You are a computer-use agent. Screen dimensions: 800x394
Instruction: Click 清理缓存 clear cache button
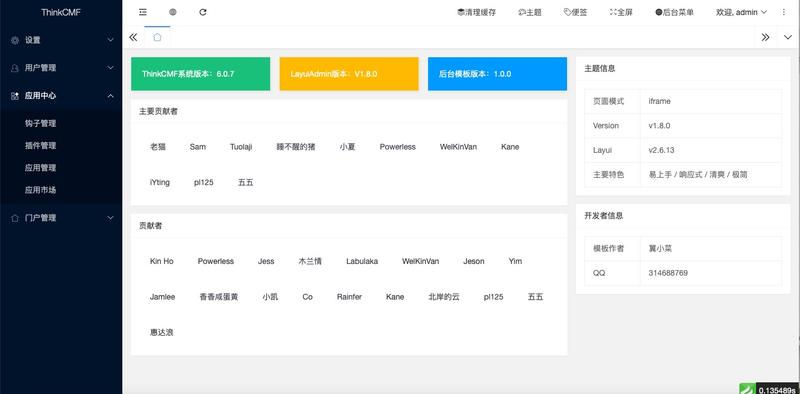477,12
